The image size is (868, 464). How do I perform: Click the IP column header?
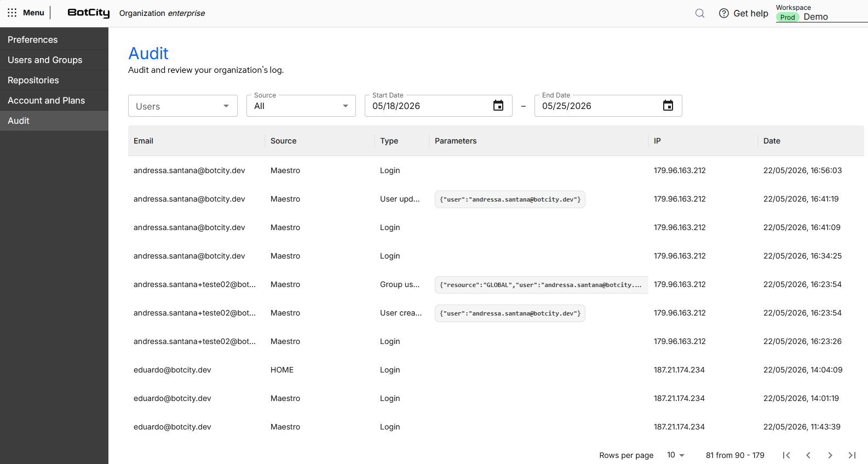(657, 141)
